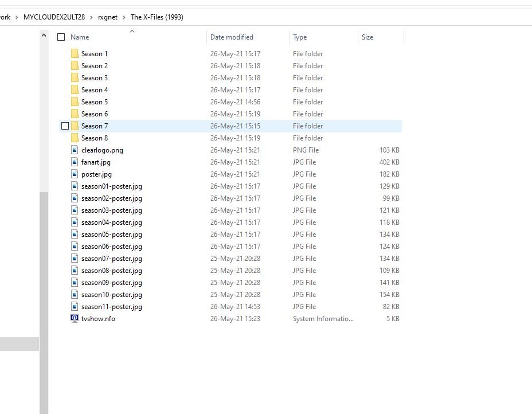Open the Season 6 folder icon
The width and height of the screenshot is (532, 414).
tap(75, 114)
